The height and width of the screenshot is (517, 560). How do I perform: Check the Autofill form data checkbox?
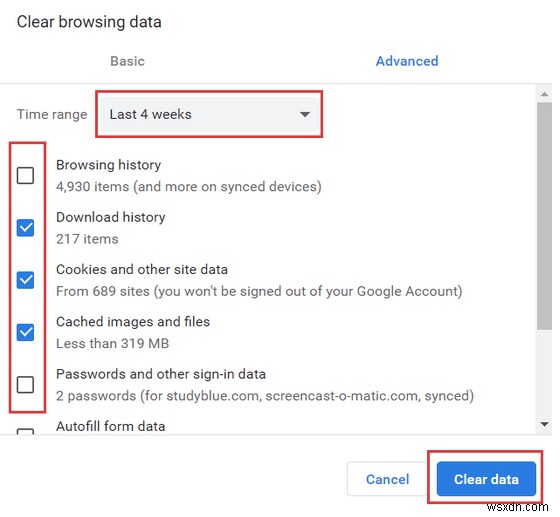point(25,431)
